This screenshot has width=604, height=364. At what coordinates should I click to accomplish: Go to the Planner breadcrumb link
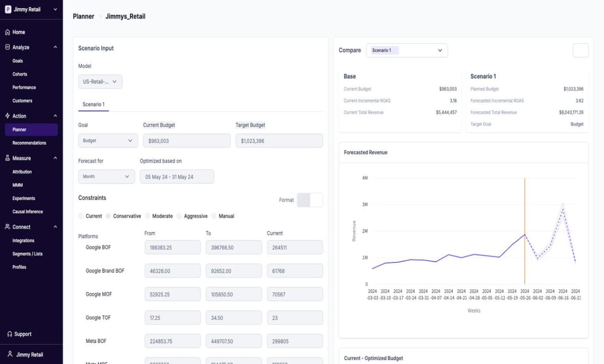(x=84, y=17)
